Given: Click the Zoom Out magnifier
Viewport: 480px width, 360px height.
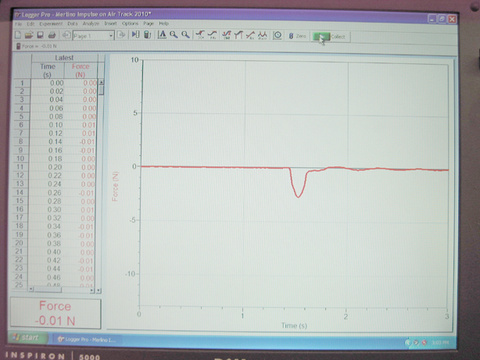Looking at the screenshot, I should 185,34.
